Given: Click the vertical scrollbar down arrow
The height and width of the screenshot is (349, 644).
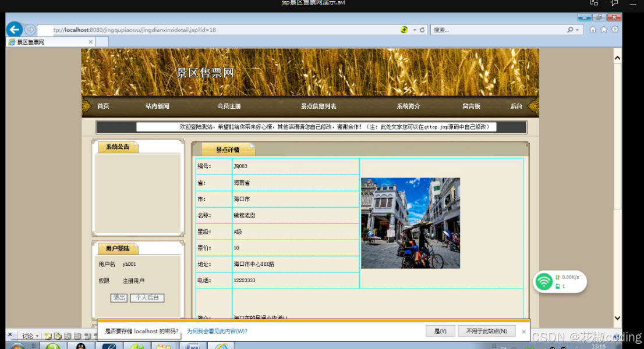Looking at the screenshot, I should pyautogui.click(x=618, y=318).
